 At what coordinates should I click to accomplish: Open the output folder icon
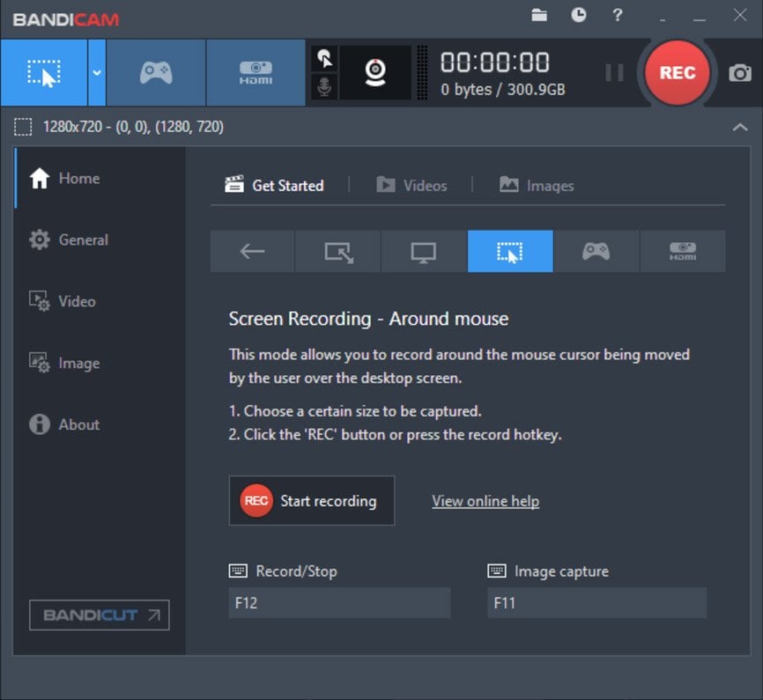point(539,15)
